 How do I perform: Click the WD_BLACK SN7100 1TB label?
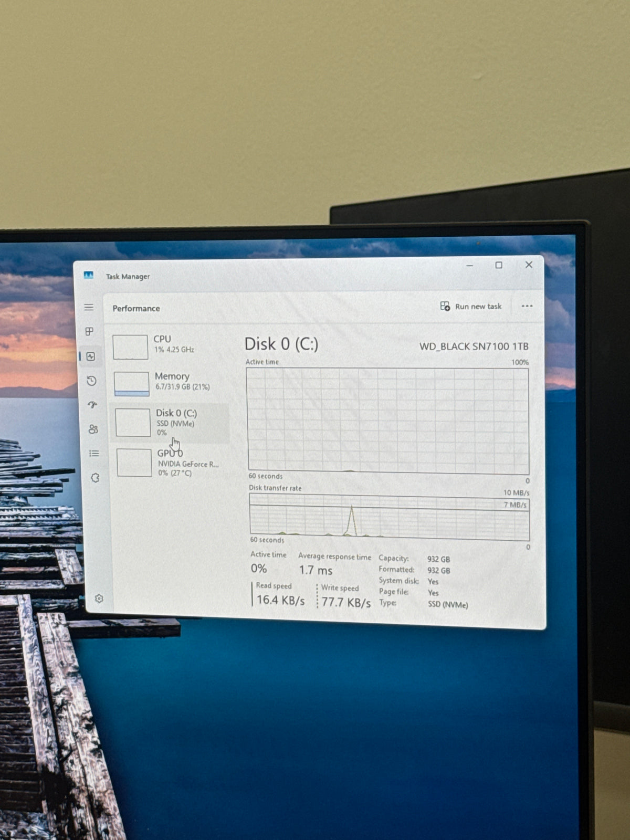[x=474, y=346]
